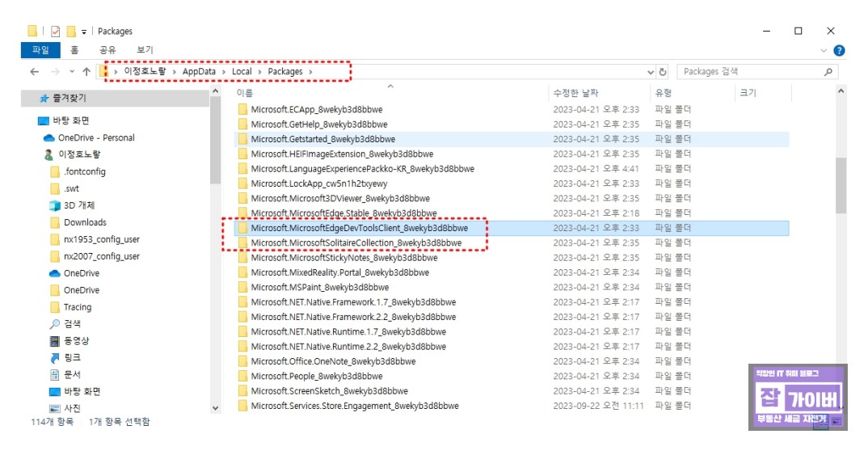Expand address bar history dropdown
Screen dimensions: 868x451
(x=651, y=72)
